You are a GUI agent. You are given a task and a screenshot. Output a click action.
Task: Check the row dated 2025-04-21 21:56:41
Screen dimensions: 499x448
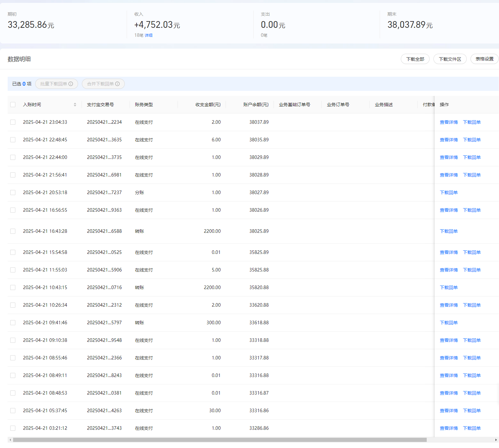click(13, 175)
